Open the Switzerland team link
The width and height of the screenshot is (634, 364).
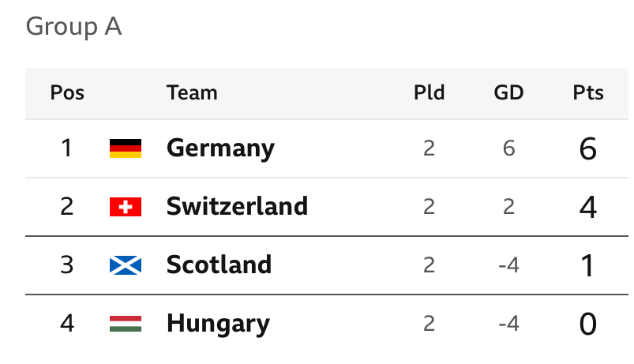[x=238, y=206]
